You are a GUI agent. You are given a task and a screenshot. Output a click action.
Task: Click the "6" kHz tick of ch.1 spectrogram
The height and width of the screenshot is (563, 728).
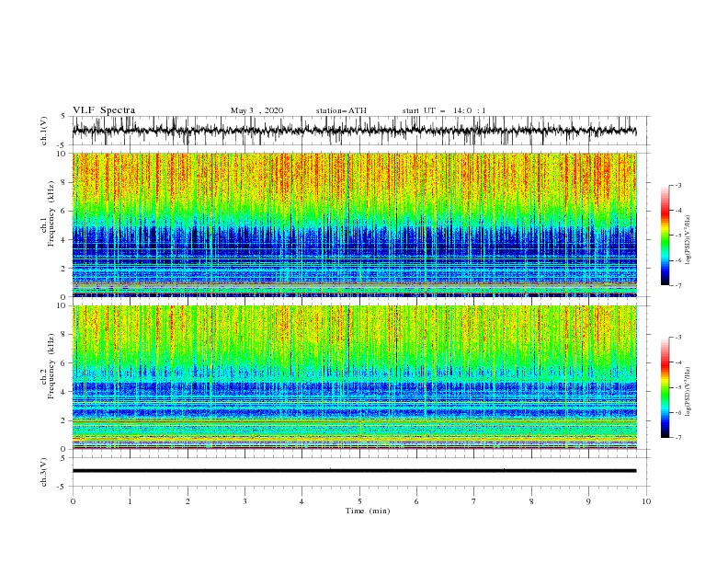point(63,211)
